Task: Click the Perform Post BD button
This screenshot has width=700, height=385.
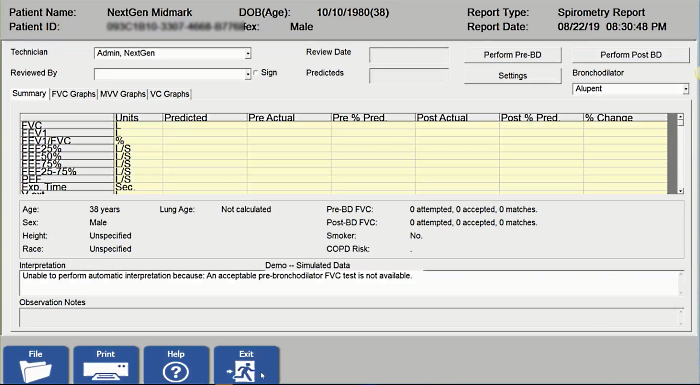Action: click(x=631, y=55)
